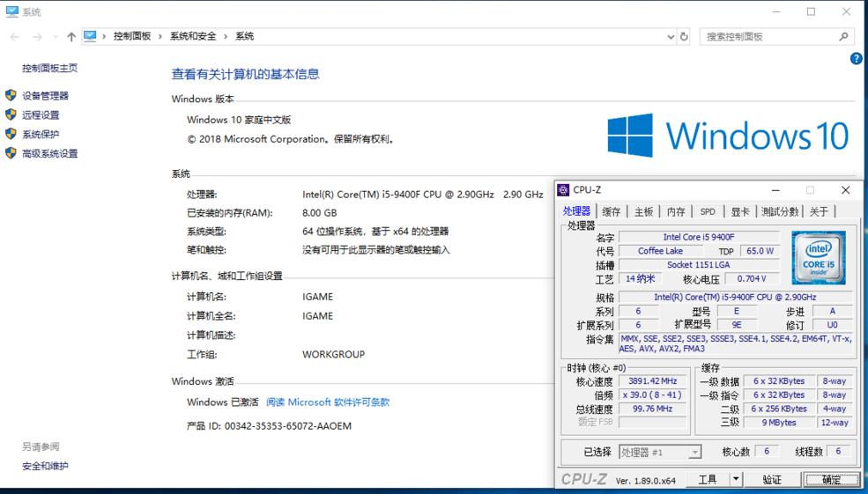Viewport: 868px width, 494px height.
Task: Click the 工具 button in CPU-Z
Action: tap(708, 479)
